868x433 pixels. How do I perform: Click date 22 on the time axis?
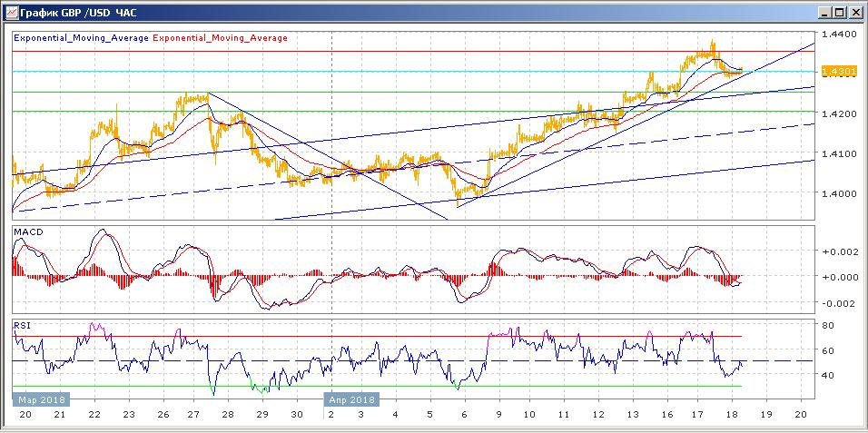pos(94,414)
